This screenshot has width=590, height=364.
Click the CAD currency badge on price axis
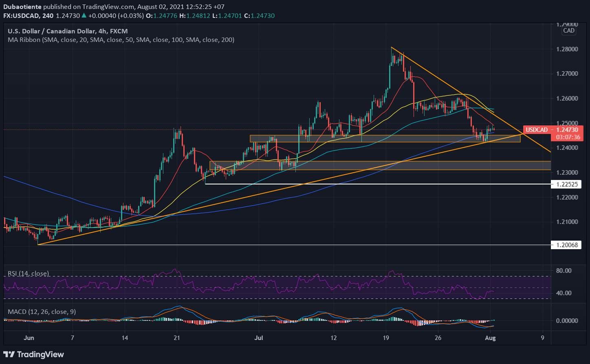point(569,31)
